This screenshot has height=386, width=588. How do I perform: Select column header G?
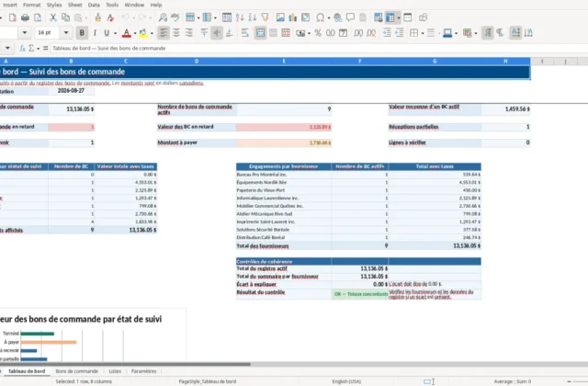pyautogui.click(x=435, y=62)
